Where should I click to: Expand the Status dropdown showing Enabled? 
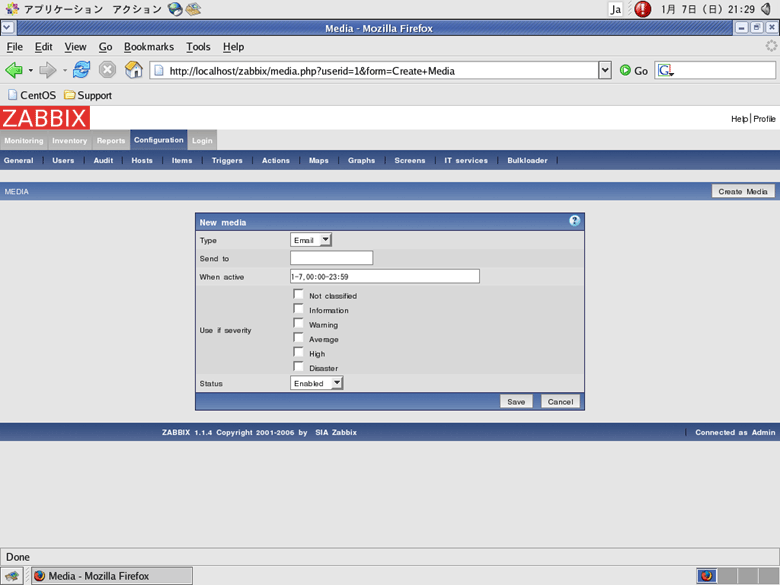click(316, 383)
